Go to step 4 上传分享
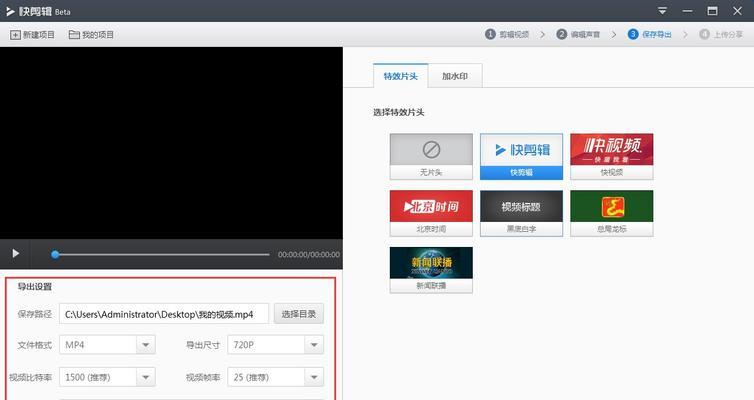The width and height of the screenshot is (754, 400). [721, 34]
